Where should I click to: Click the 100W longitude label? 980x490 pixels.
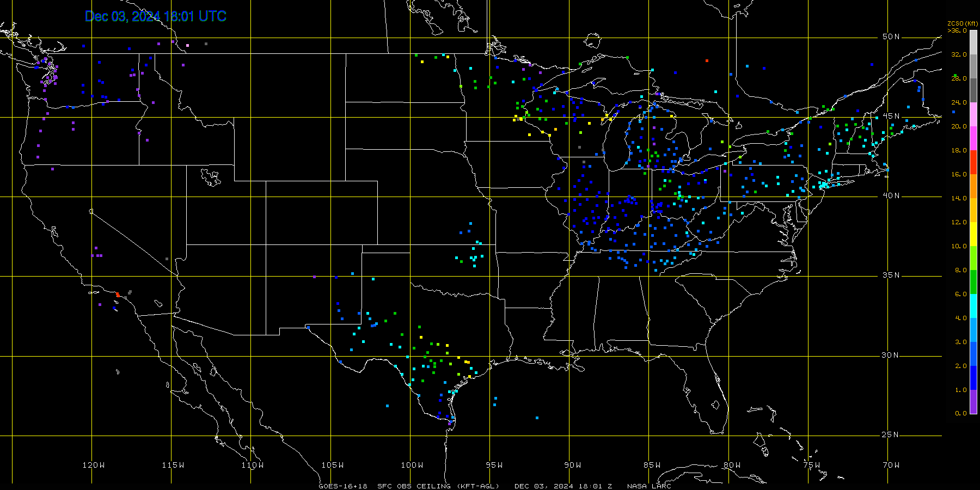pyautogui.click(x=412, y=465)
